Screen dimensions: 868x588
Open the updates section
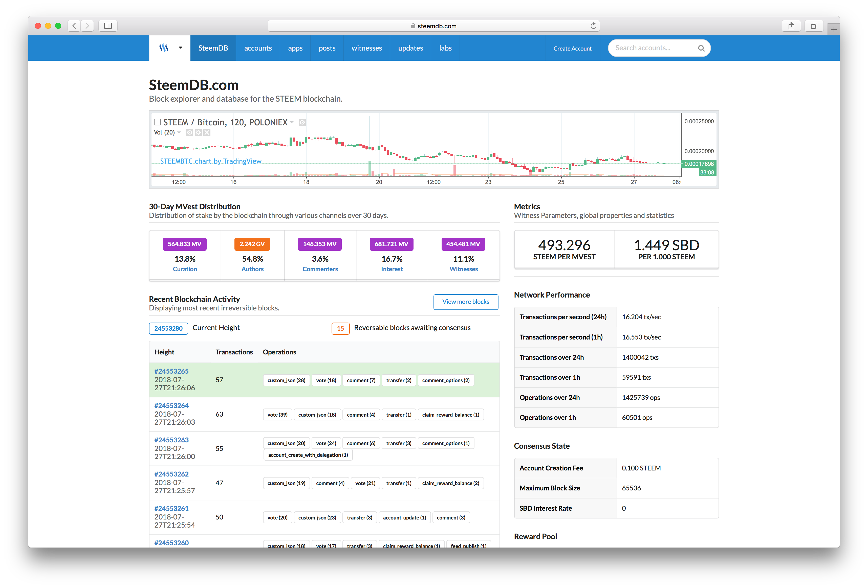[410, 48]
